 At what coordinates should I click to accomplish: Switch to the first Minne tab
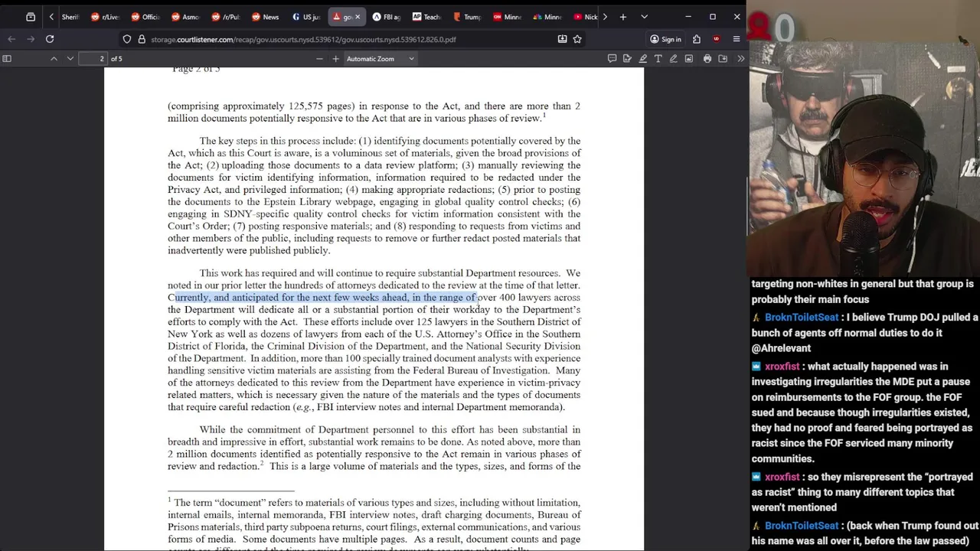pos(506,17)
